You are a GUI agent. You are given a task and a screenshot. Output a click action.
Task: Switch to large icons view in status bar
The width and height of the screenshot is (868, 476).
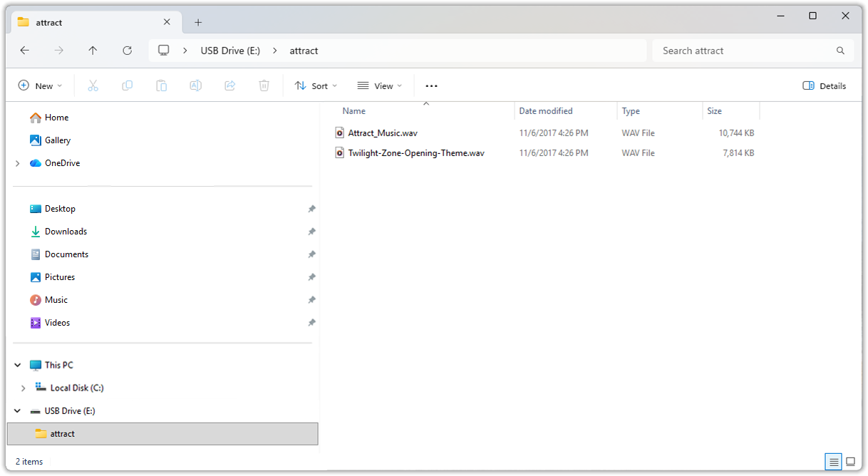[x=850, y=462]
